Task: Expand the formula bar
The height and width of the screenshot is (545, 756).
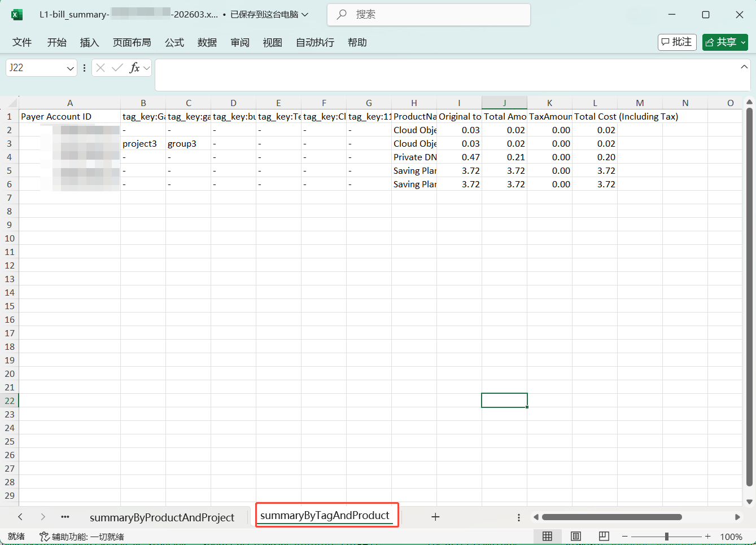Action: (744, 67)
